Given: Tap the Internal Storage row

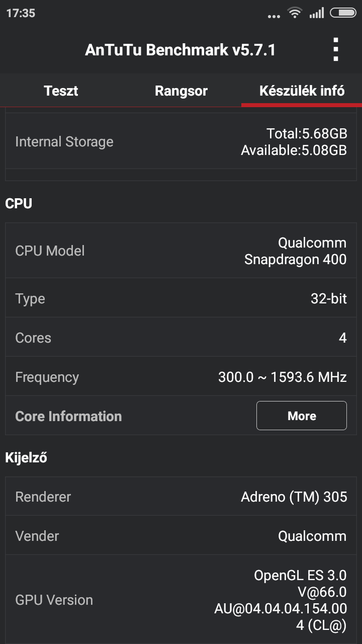Looking at the screenshot, I should (x=181, y=142).
